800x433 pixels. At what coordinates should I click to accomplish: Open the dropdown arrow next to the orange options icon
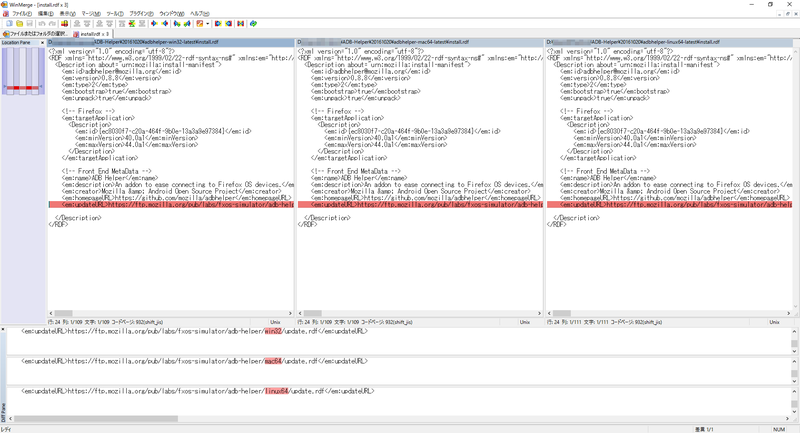208,23
